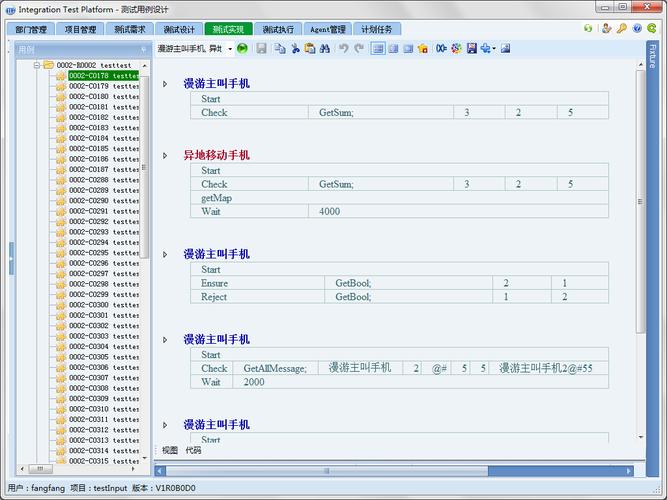667x500 pixels.
Task: Click the green refresh icon at top right
Action: (589, 29)
